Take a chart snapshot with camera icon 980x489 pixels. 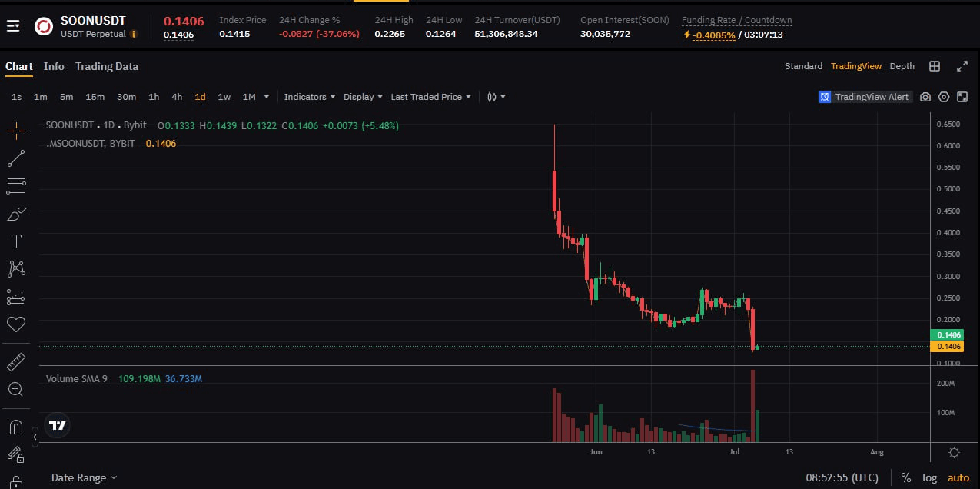925,97
